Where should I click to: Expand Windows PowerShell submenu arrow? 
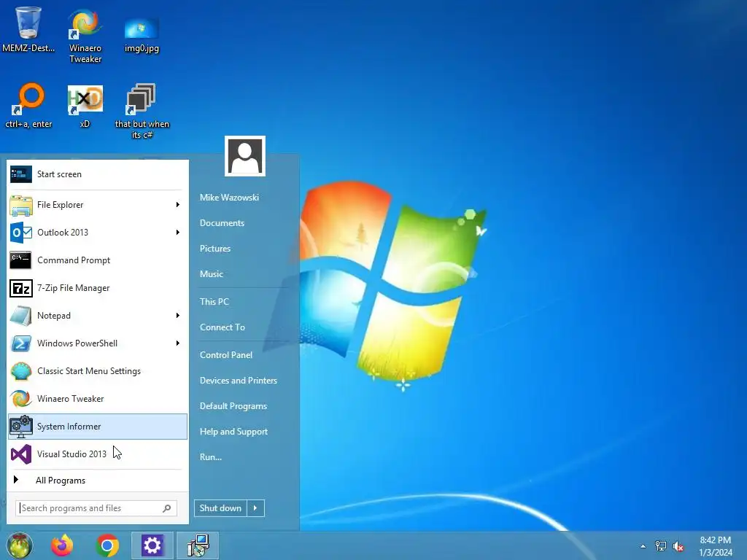[178, 343]
